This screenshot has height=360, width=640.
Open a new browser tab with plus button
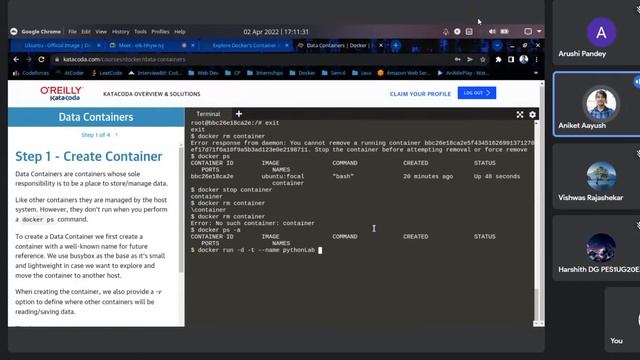[x=396, y=45]
